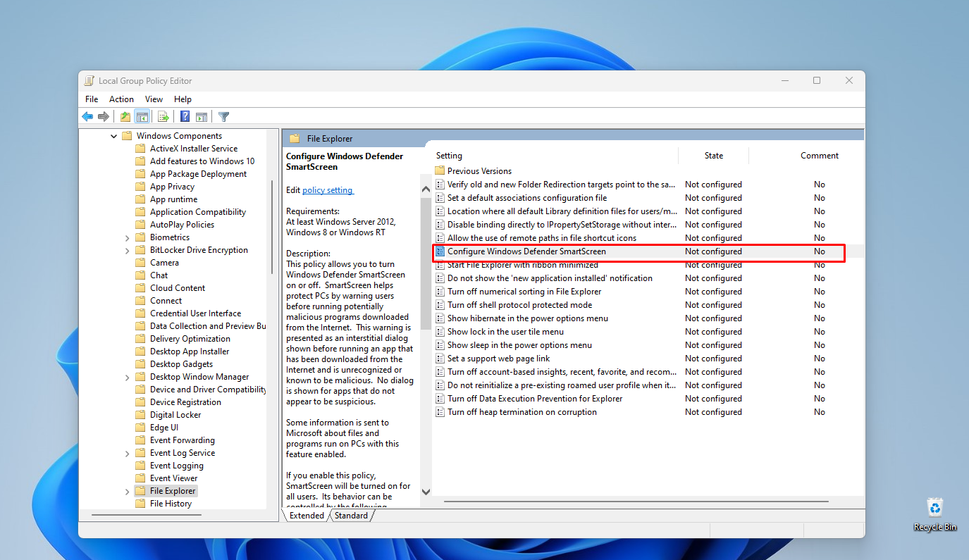The height and width of the screenshot is (560, 969).
Task: Select the Edge UI tree item
Action: (x=164, y=428)
